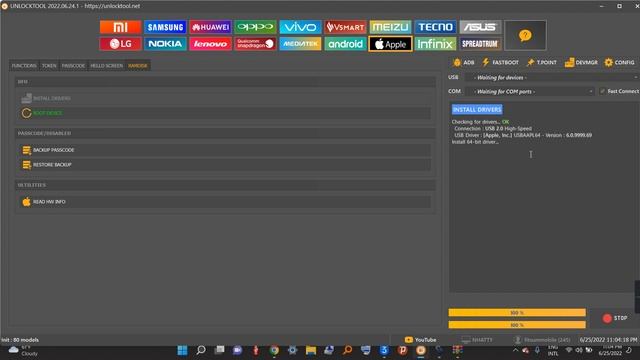640x360 pixels.
Task: Open the T.Point tool
Action: pyautogui.click(x=542, y=62)
